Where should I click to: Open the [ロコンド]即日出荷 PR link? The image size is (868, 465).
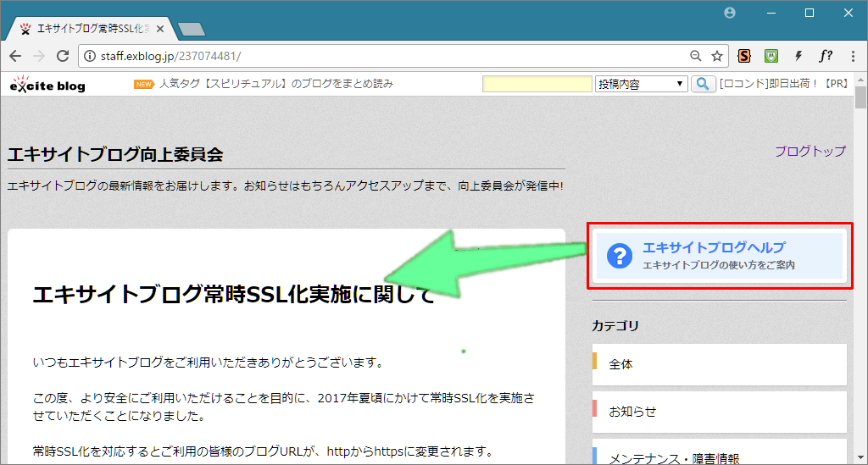[783, 84]
